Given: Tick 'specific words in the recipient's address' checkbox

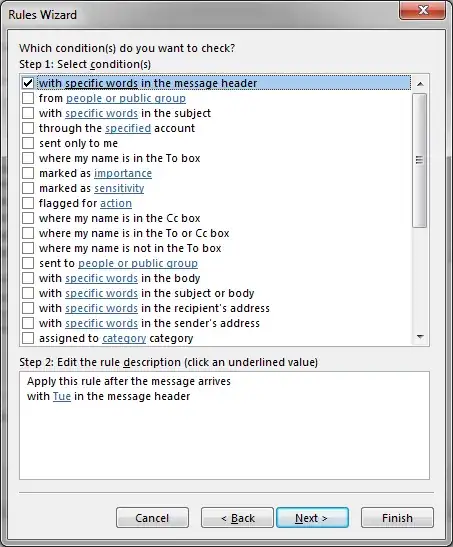Looking at the screenshot, I should coord(28,308).
